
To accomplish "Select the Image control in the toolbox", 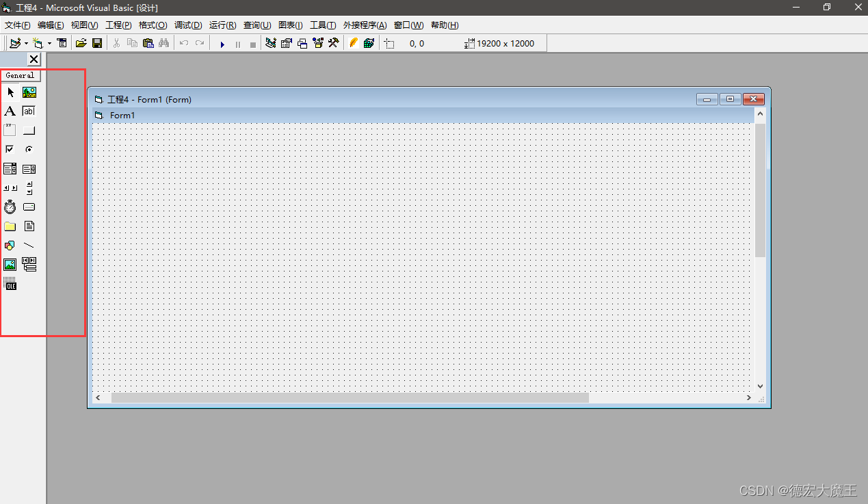I will [10, 265].
